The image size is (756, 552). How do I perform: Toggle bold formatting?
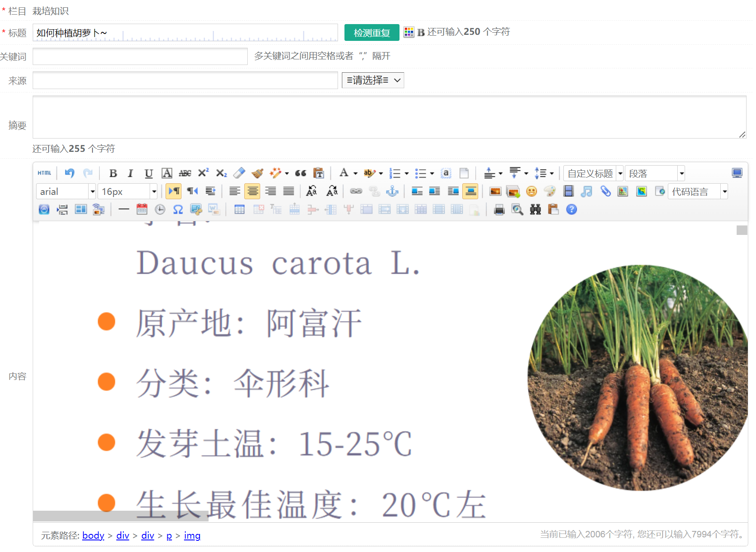(x=113, y=173)
